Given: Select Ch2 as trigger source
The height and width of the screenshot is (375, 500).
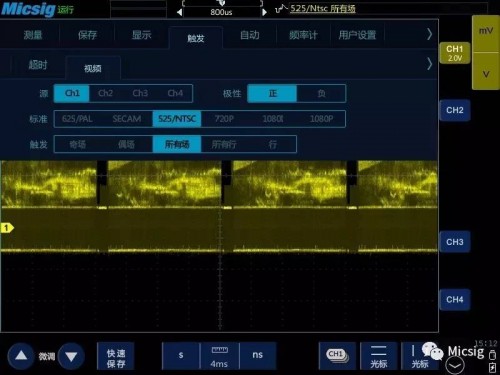Looking at the screenshot, I should pyautogui.click(x=105, y=93).
